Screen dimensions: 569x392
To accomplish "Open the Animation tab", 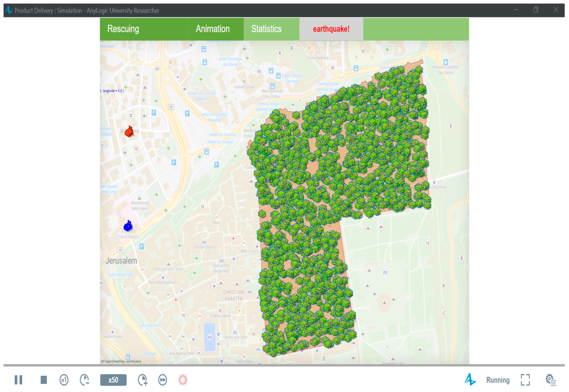I will point(216,29).
